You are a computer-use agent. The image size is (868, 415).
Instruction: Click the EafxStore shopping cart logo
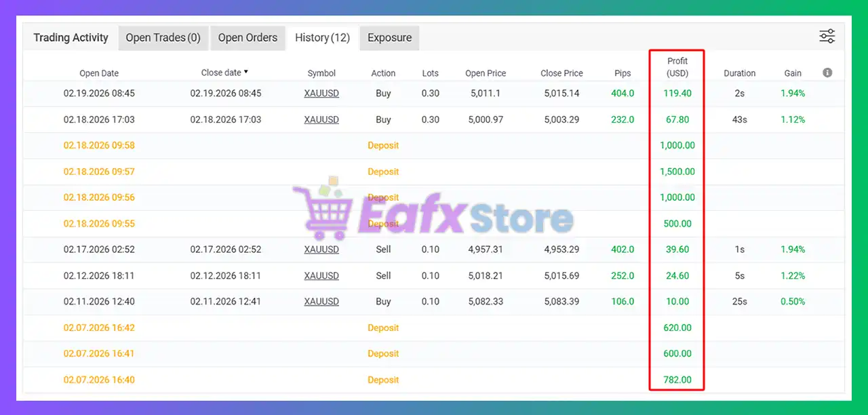pos(324,210)
